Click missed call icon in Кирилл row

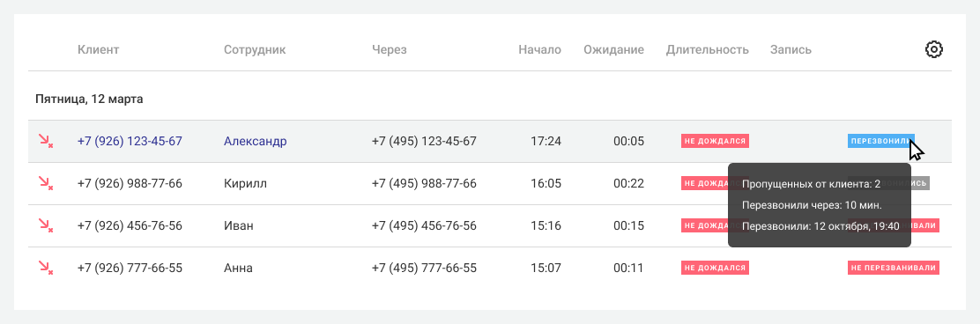46,183
